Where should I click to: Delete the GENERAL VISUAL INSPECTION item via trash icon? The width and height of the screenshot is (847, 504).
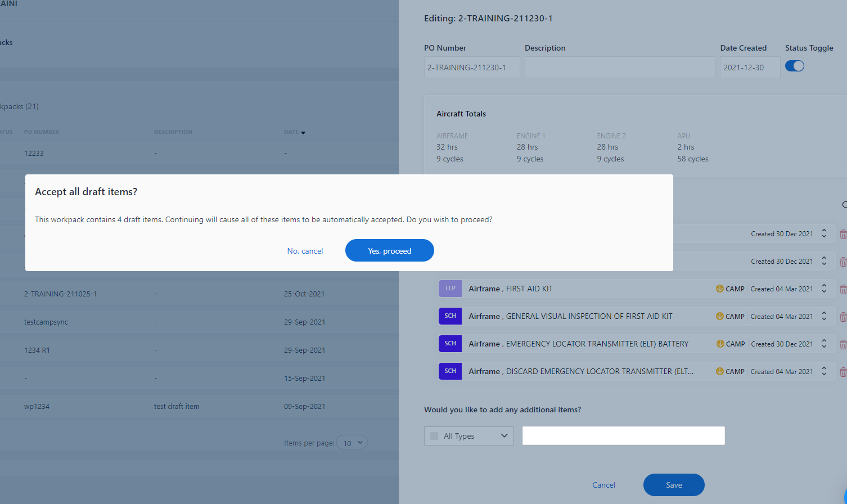click(x=843, y=317)
